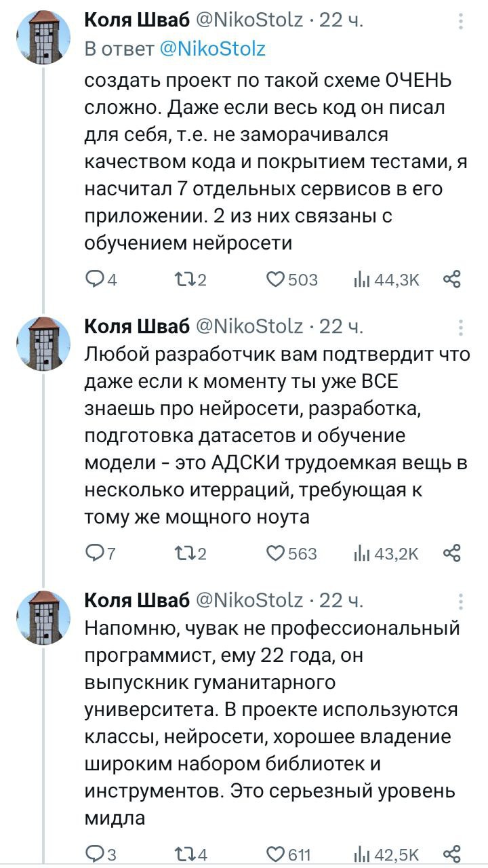Share the tweet with 43,2K views

(x=452, y=553)
